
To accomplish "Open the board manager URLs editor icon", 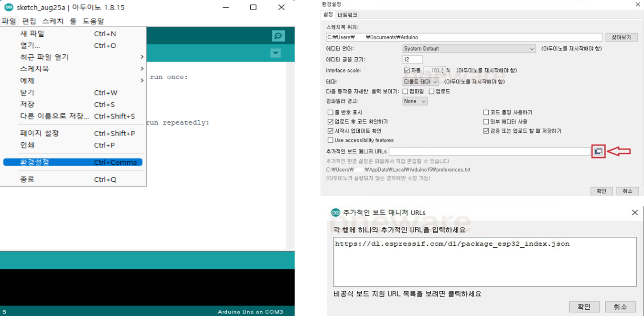I will [x=598, y=151].
